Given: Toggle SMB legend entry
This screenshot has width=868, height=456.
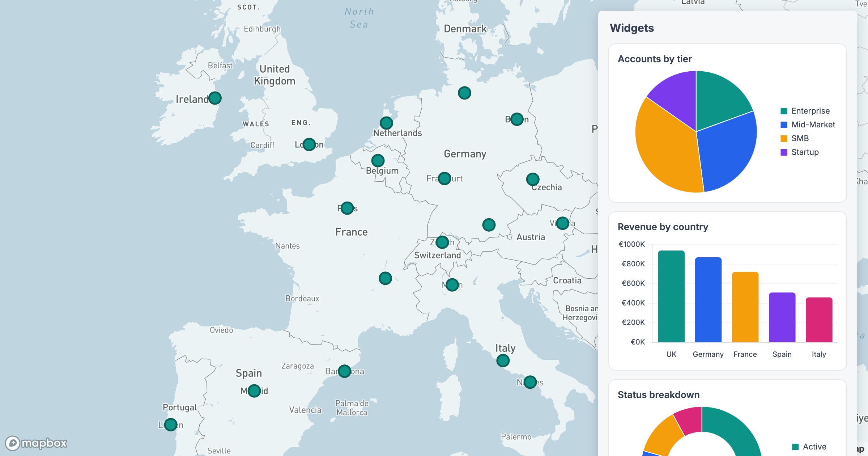Looking at the screenshot, I should click(x=795, y=138).
